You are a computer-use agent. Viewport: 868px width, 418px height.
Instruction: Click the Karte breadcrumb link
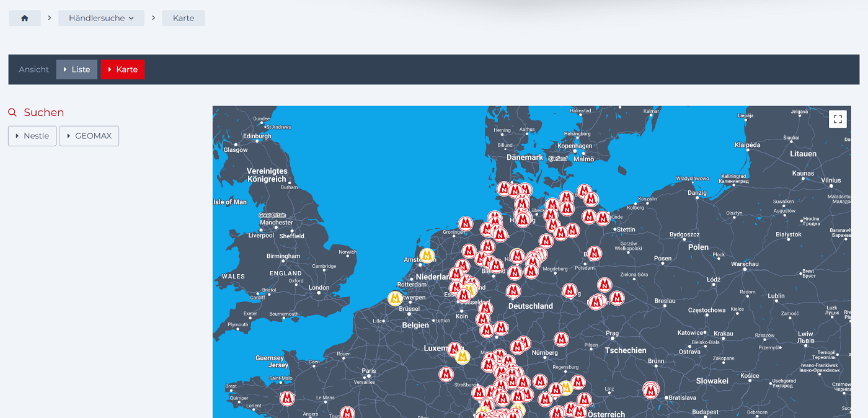pos(184,18)
